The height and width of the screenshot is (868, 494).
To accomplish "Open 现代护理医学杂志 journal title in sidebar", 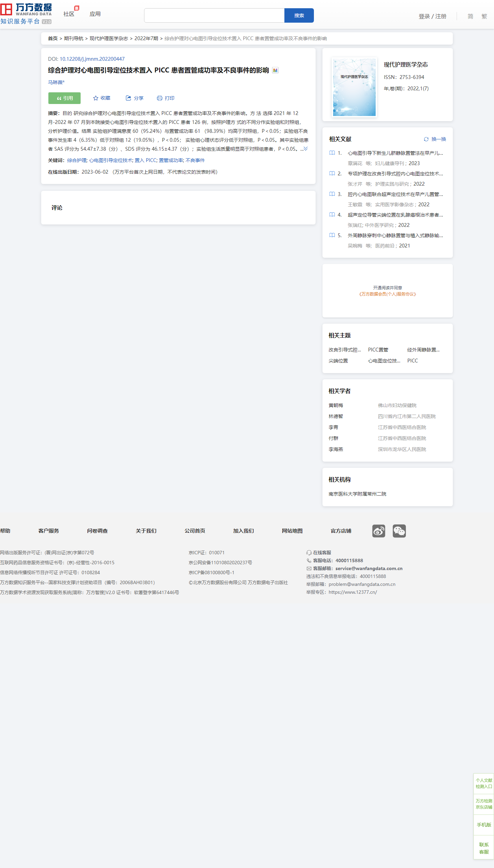I will 406,65.
